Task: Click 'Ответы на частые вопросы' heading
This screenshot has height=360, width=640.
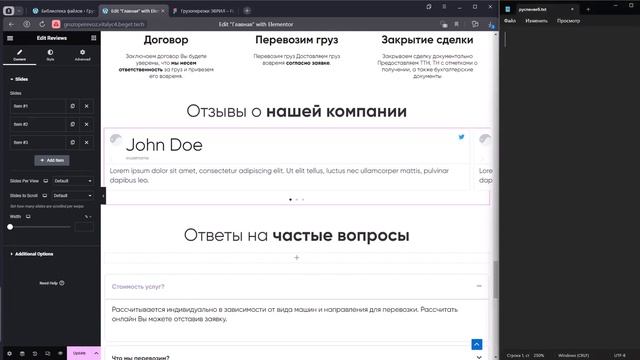Action: coord(297,235)
